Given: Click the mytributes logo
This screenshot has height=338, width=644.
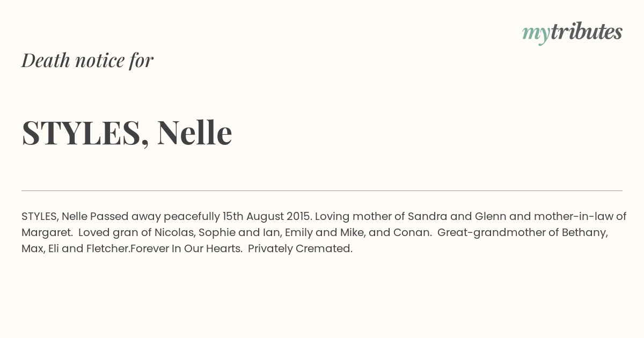Looking at the screenshot, I should pyautogui.click(x=572, y=32).
